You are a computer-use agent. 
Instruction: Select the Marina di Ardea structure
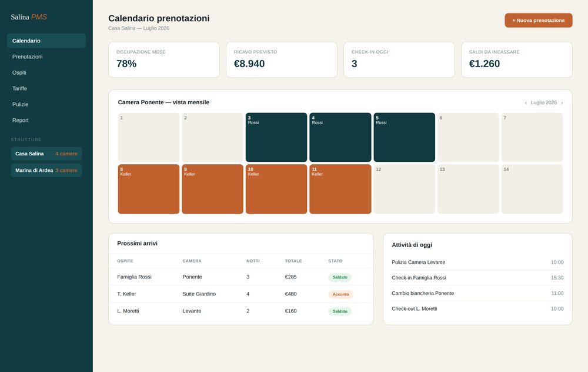click(46, 170)
